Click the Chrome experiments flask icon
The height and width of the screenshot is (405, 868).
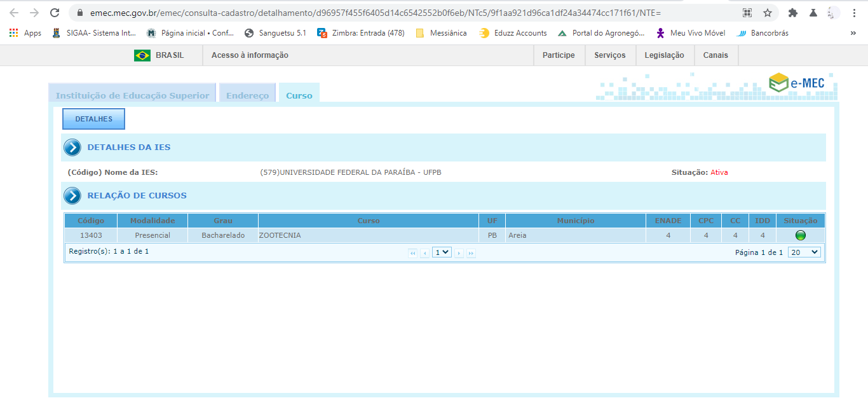(x=813, y=13)
